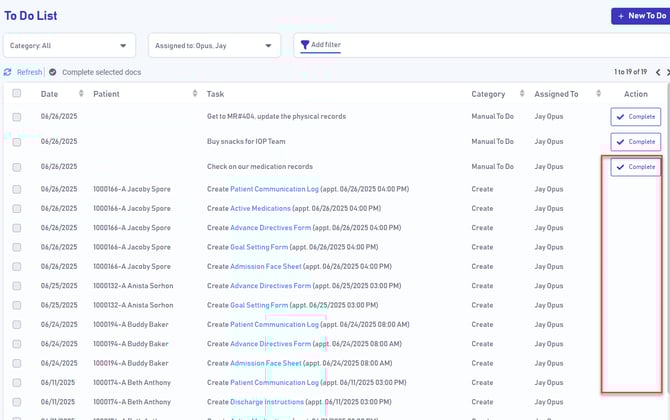The image size is (670, 420).
Task: Open Buddy Baker's Admission Face Sheet link
Action: coord(266,363)
